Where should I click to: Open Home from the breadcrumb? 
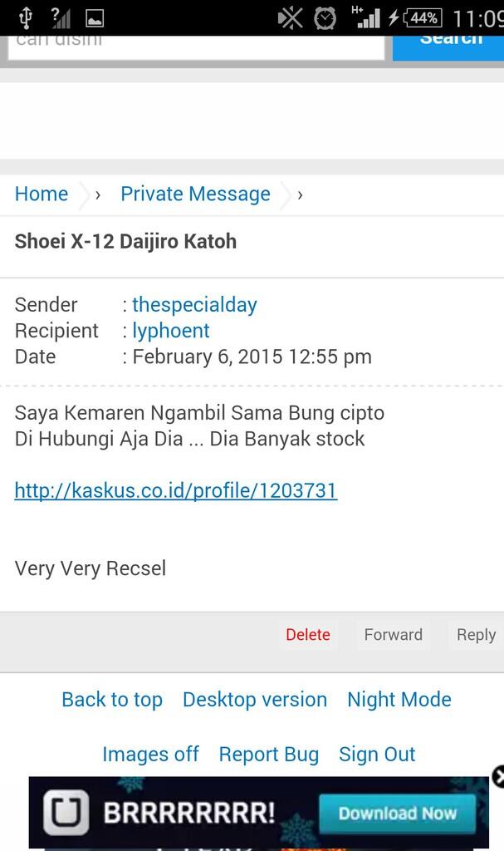(x=41, y=194)
